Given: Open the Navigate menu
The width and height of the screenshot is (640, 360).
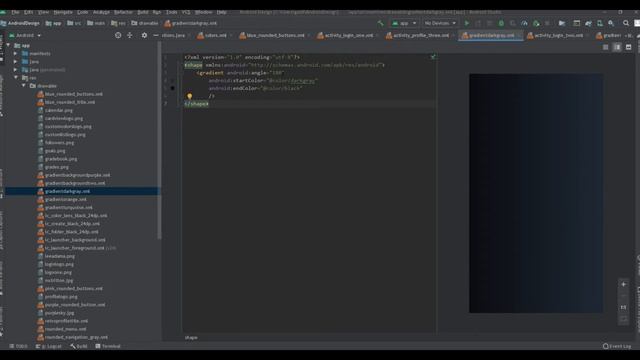Looking at the screenshot, I should click(x=63, y=12).
